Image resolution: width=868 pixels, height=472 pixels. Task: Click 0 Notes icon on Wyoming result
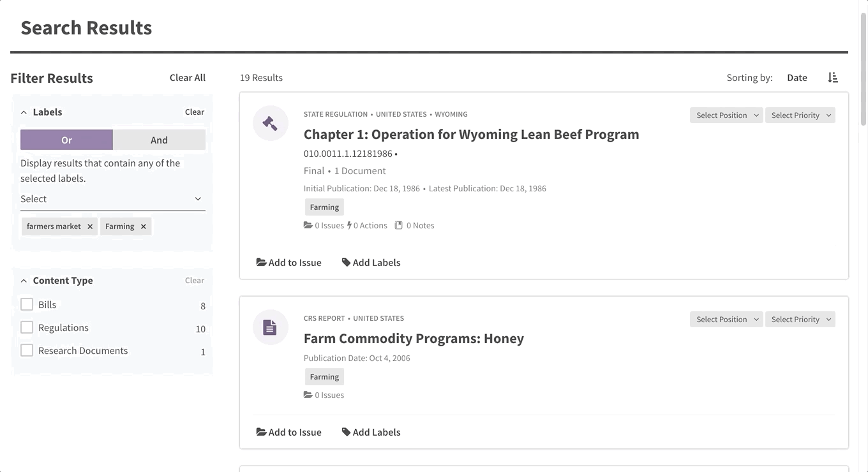(399, 225)
